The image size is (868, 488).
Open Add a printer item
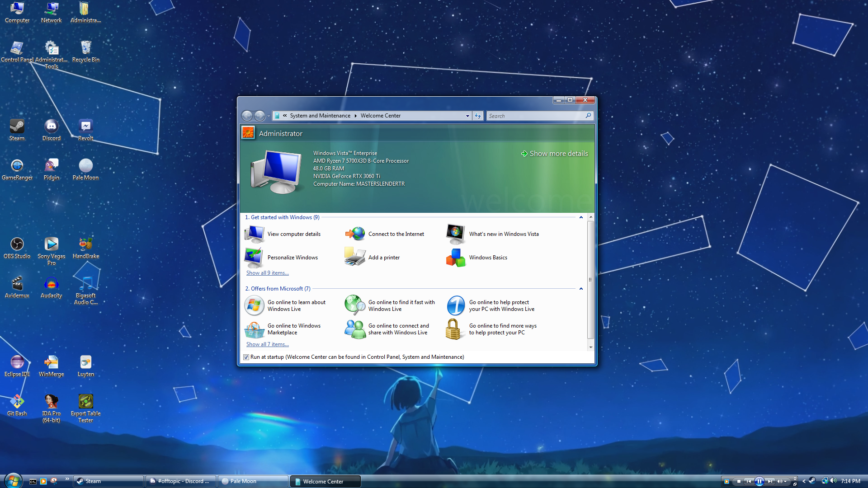[372, 258]
